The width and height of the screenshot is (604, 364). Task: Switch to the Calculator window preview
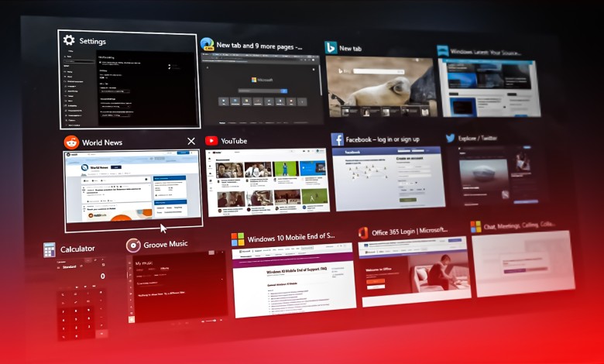(x=81, y=298)
